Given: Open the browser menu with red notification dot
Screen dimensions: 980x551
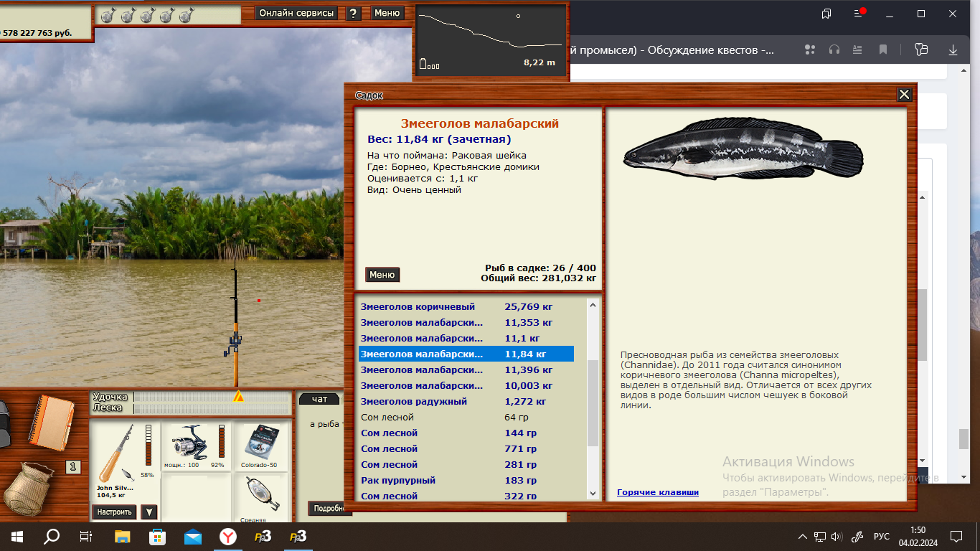Looking at the screenshot, I should pos(859,14).
